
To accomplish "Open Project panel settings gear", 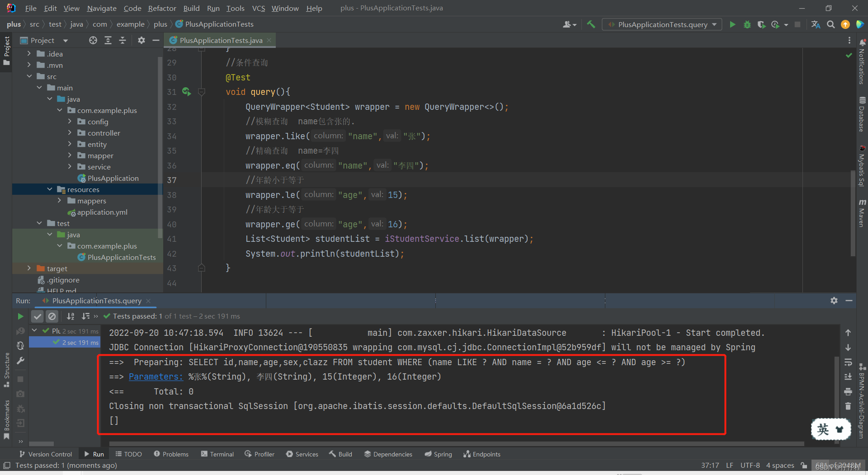I will coord(142,40).
